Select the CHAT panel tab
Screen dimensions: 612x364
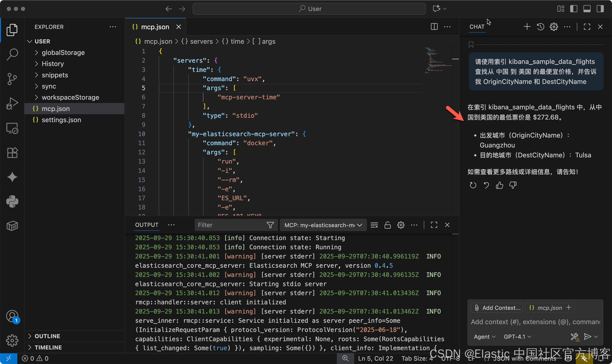tap(477, 27)
